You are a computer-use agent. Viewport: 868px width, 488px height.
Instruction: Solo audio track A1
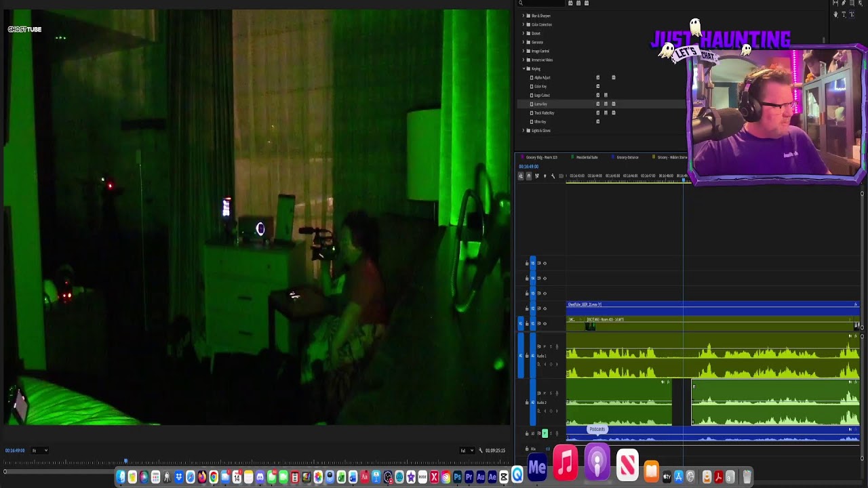[x=551, y=346]
